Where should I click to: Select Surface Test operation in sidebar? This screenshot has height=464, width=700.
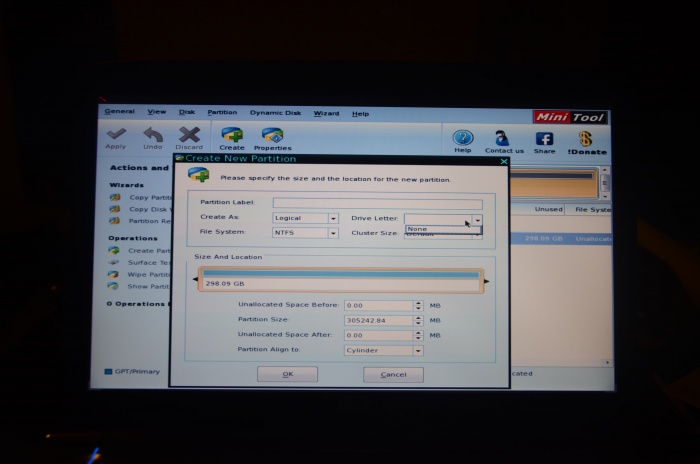coord(140,263)
